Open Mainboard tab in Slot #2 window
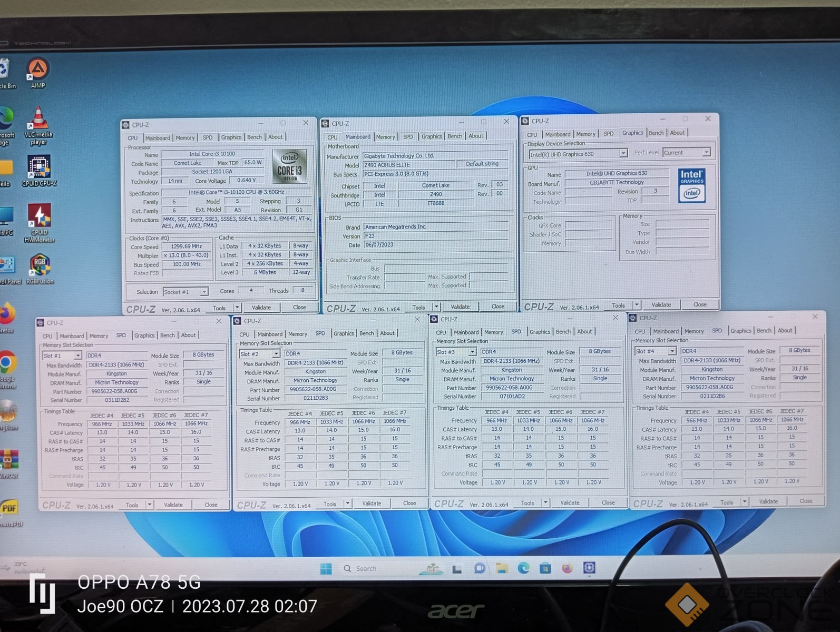Viewport: 840px width, 632px height. [x=270, y=334]
